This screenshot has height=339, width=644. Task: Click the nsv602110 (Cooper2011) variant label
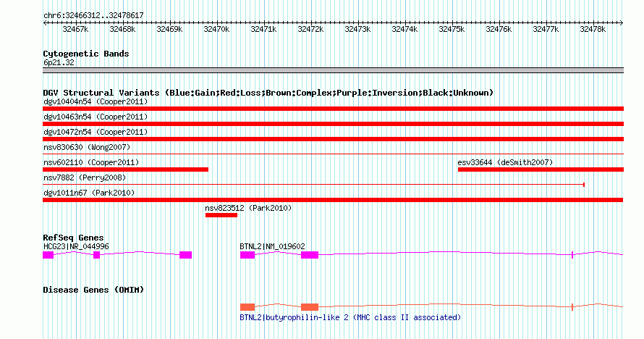[x=91, y=162]
